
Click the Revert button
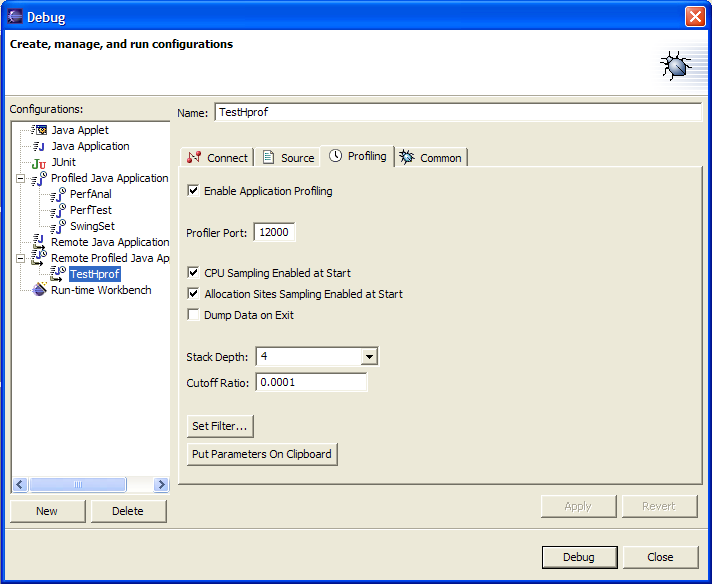[659, 506]
